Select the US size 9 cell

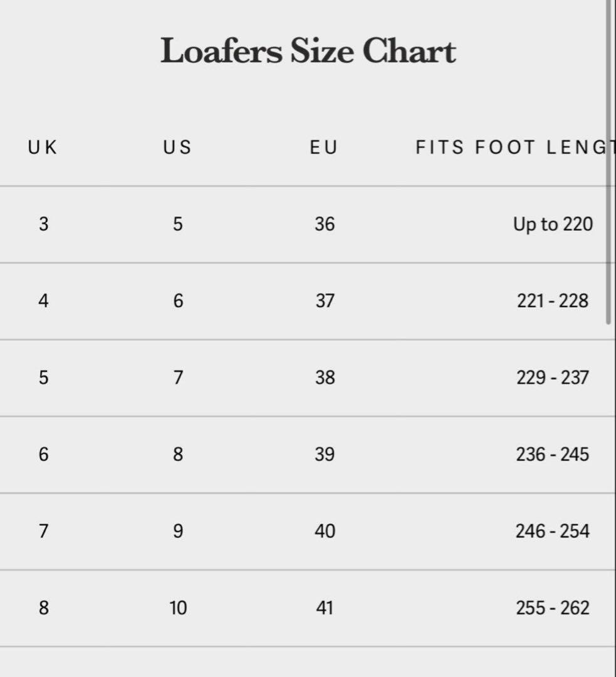(x=178, y=531)
